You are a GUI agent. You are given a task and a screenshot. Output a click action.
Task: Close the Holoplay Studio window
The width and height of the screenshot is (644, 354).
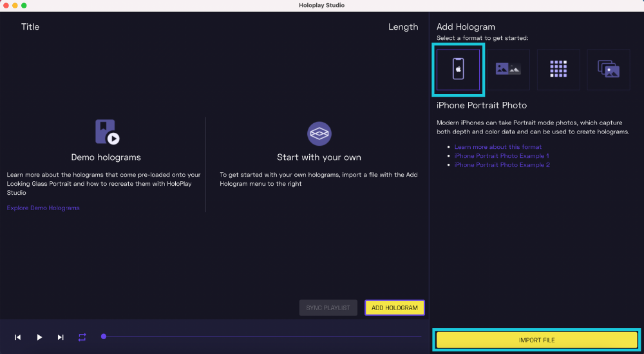click(6, 5)
